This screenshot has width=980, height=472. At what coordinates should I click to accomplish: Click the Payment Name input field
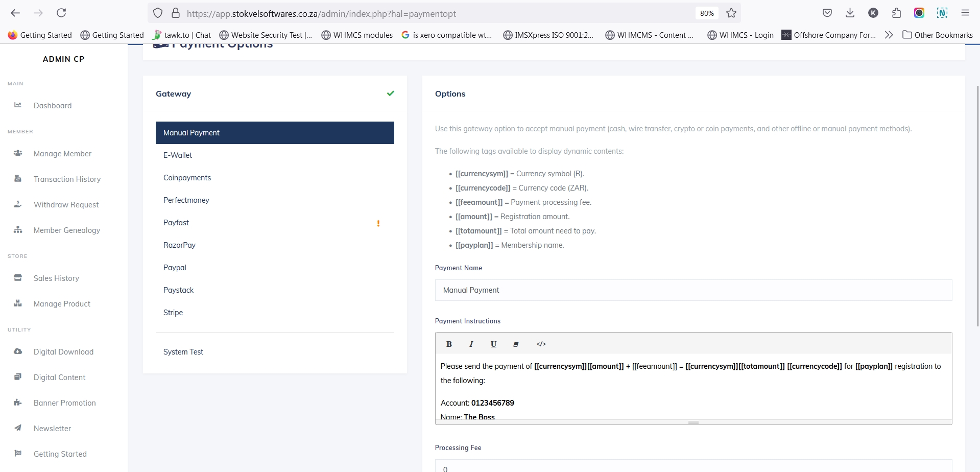coord(694,290)
